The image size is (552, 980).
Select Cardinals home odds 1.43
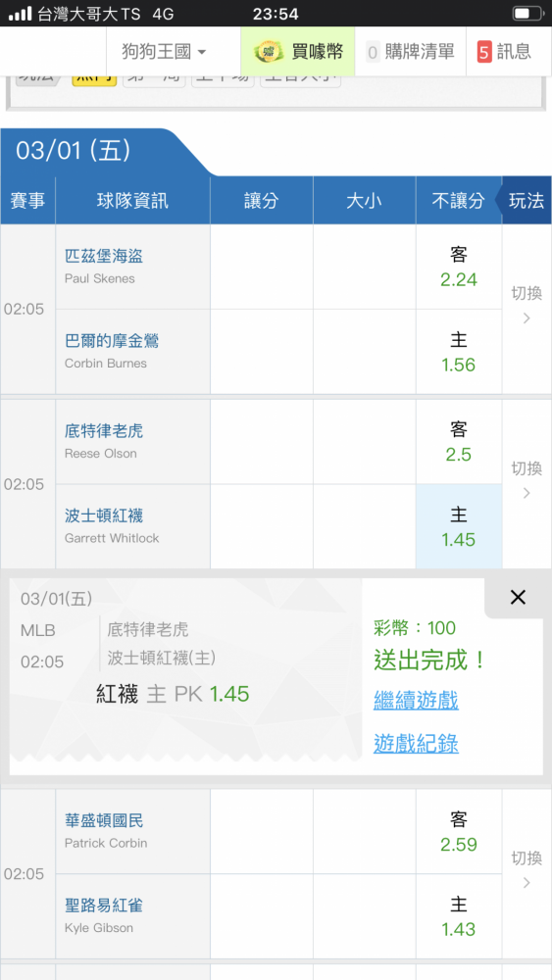click(459, 916)
